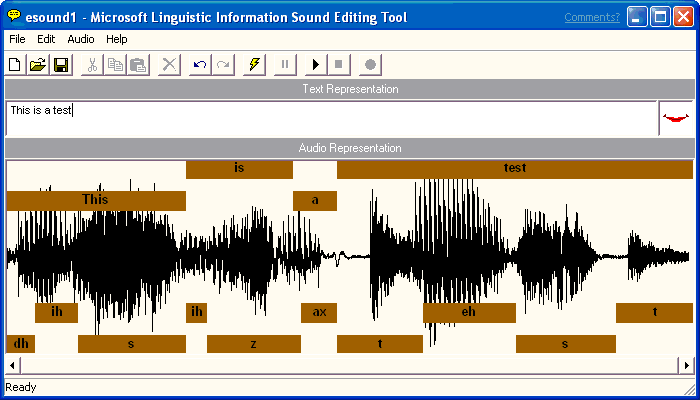This screenshot has width=700, height=400.
Task: Click the 'Ready' status bar text
Action: point(21,387)
